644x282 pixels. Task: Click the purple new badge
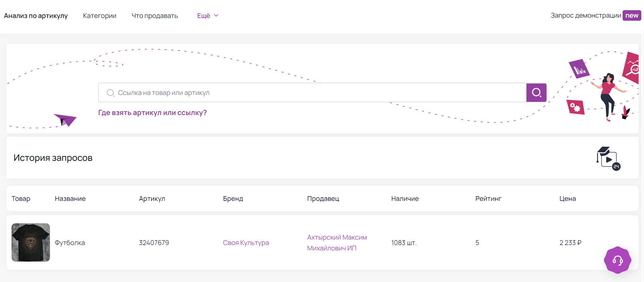tap(632, 16)
